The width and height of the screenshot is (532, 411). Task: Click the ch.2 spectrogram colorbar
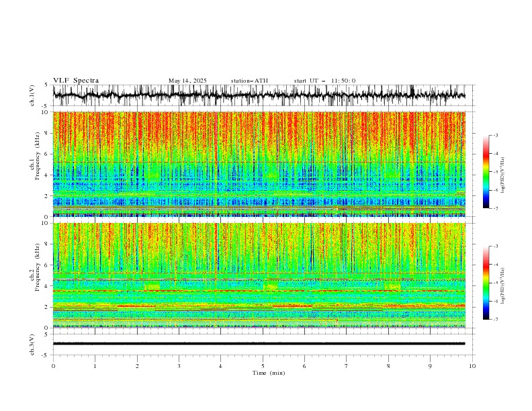click(x=486, y=283)
